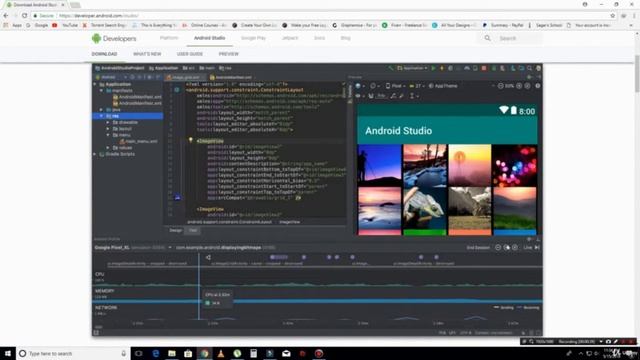
Task: Switch to the WHAT'S NEW sub-tab
Action: (x=147, y=54)
